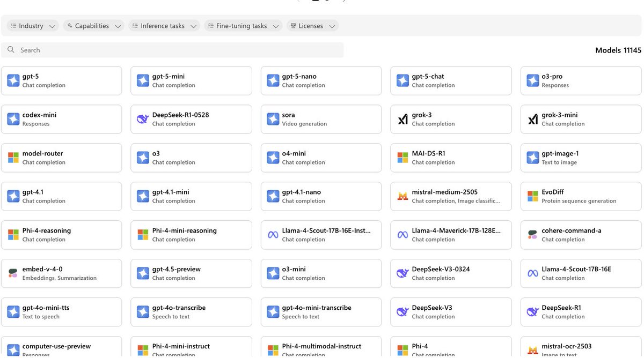
Task: Click the Microsoft logo on model-router
Action: [13, 158]
